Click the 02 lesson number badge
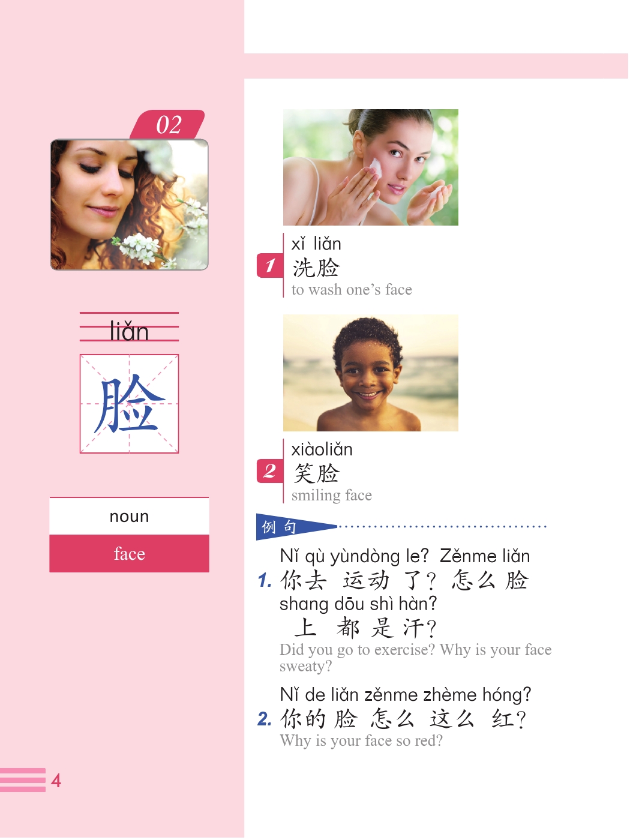The width and height of the screenshot is (630, 840). [167, 124]
